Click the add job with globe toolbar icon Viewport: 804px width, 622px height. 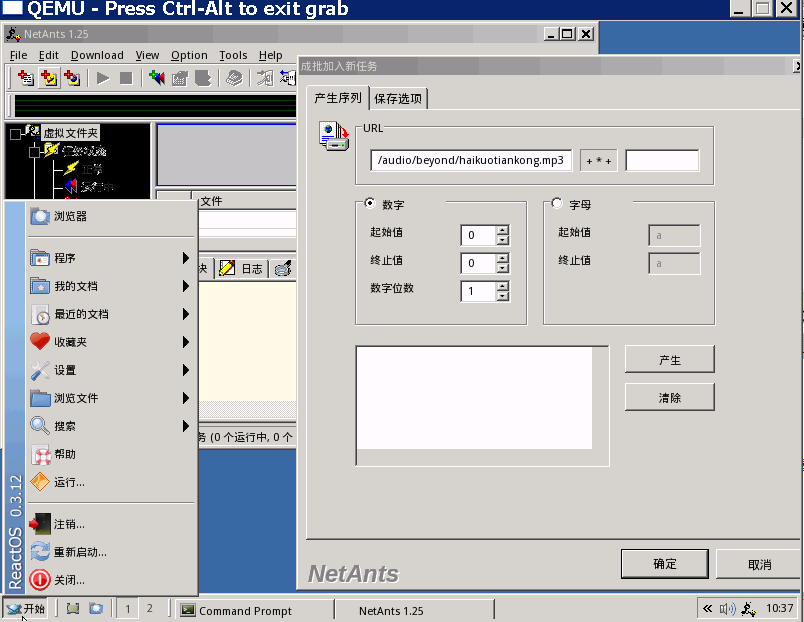coord(72,78)
